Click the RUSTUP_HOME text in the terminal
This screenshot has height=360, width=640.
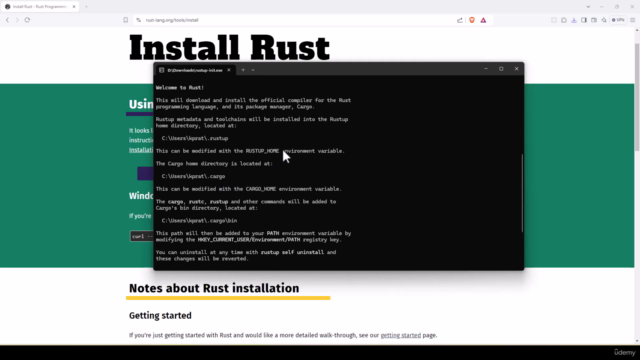[262, 151]
